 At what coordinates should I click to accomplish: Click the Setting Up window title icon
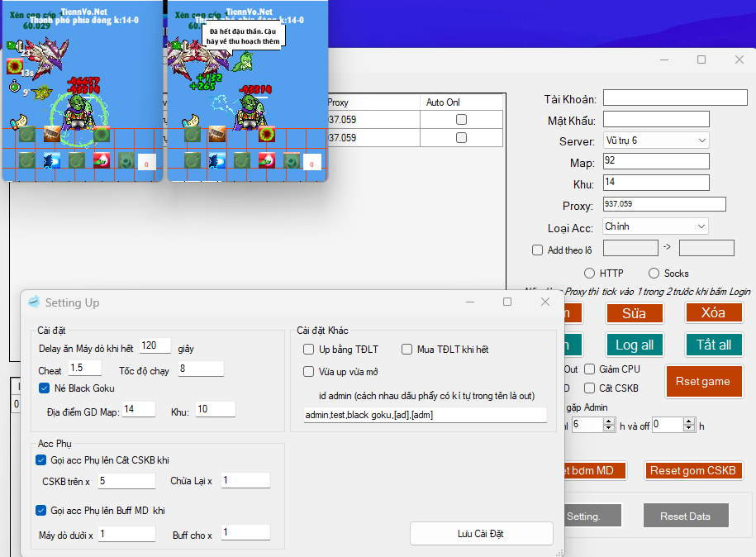(x=34, y=302)
